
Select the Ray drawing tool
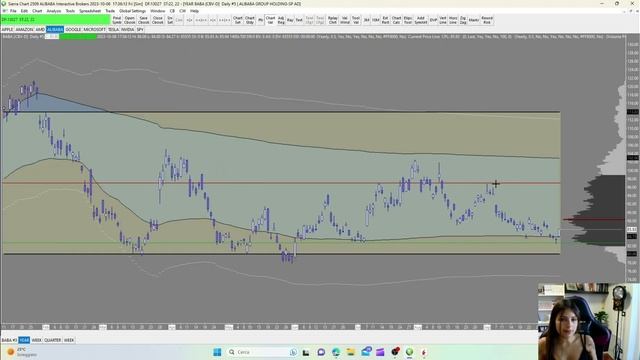point(290,20)
